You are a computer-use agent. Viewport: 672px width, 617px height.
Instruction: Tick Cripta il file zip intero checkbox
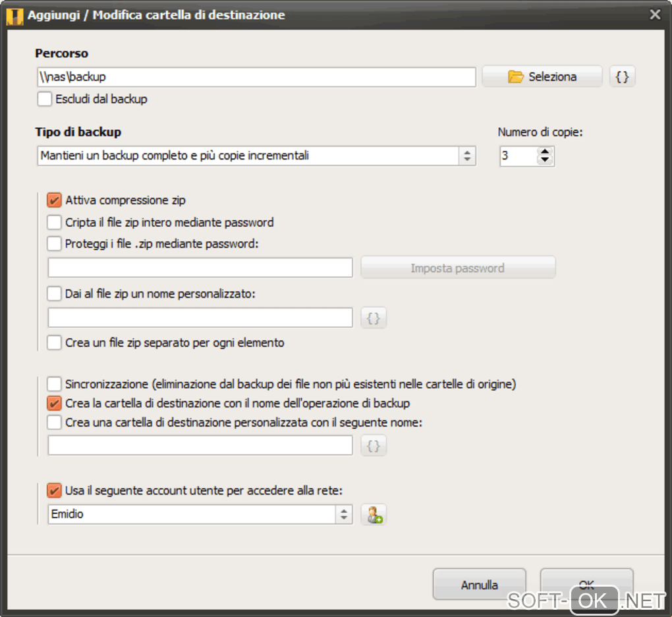click(55, 222)
